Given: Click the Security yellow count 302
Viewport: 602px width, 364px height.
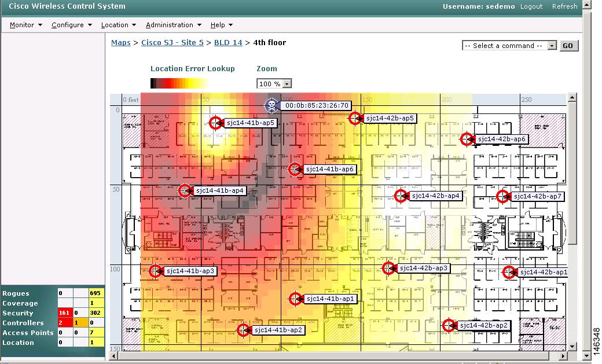Looking at the screenshot, I should pyautogui.click(x=96, y=313).
